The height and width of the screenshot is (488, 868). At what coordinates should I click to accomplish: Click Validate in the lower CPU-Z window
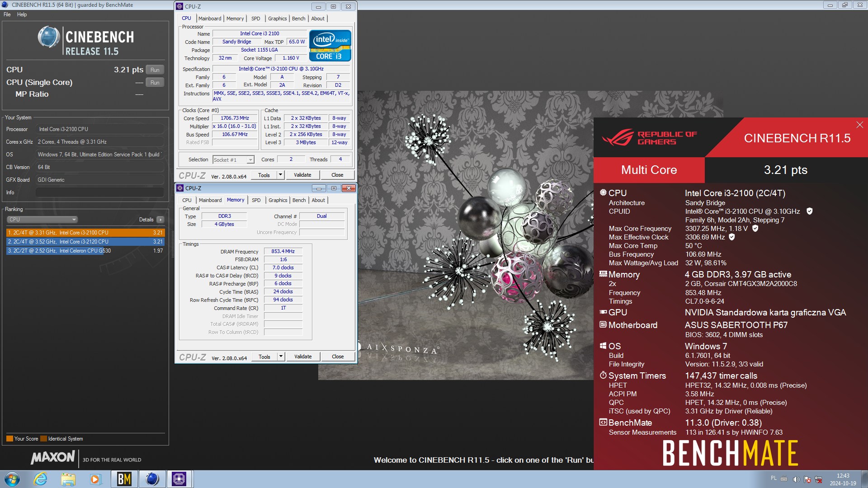point(303,357)
